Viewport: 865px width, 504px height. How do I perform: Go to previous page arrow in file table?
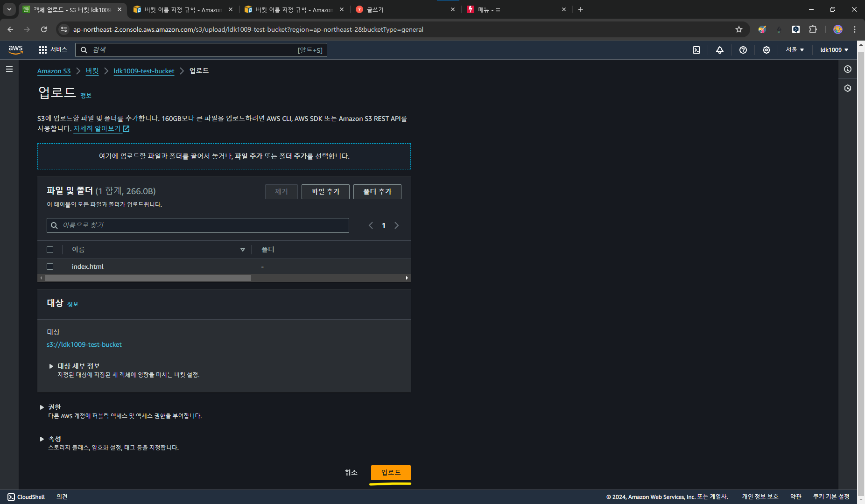[371, 225]
